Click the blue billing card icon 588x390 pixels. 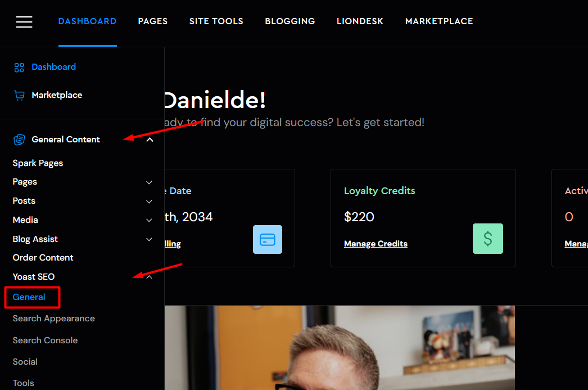pos(268,240)
